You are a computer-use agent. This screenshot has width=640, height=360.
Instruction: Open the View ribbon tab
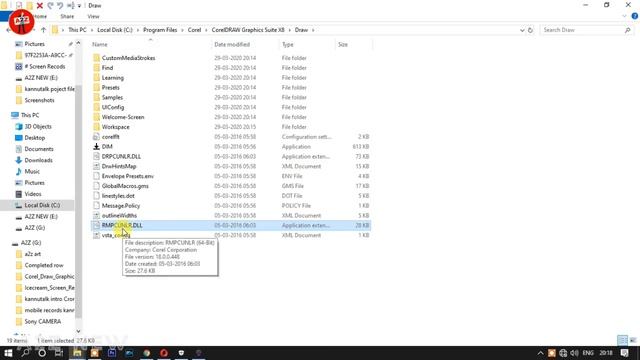[x=93, y=16]
